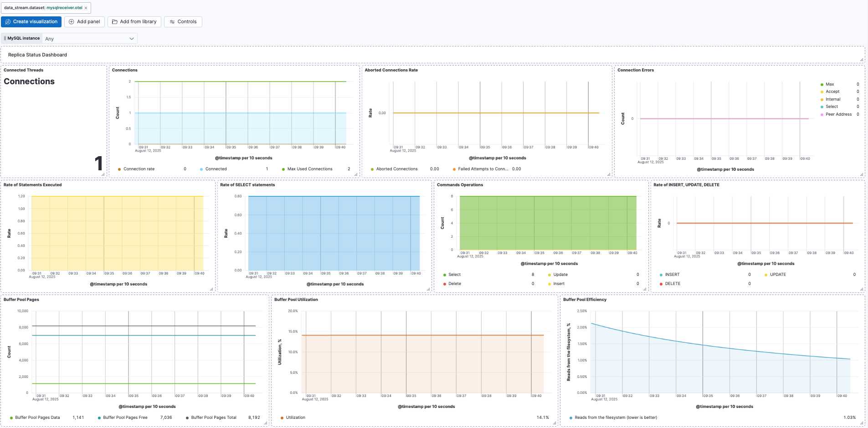Viewport: 868px width, 428px height.
Task: Toggle Buffer Pool Pages Free legend series
Action: coord(125,418)
